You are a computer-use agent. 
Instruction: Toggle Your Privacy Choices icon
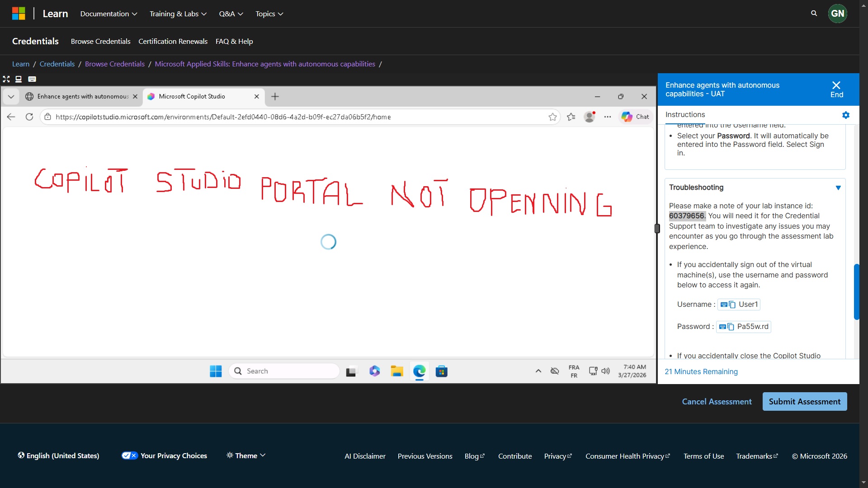(x=129, y=455)
